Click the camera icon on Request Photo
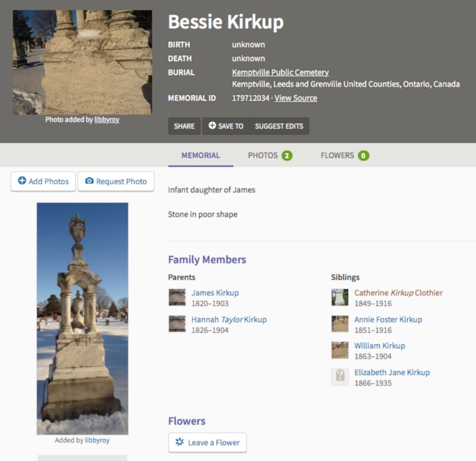 tap(89, 181)
